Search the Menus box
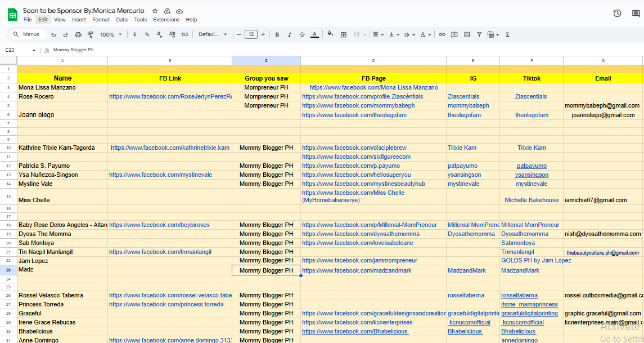 (x=27, y=34)
